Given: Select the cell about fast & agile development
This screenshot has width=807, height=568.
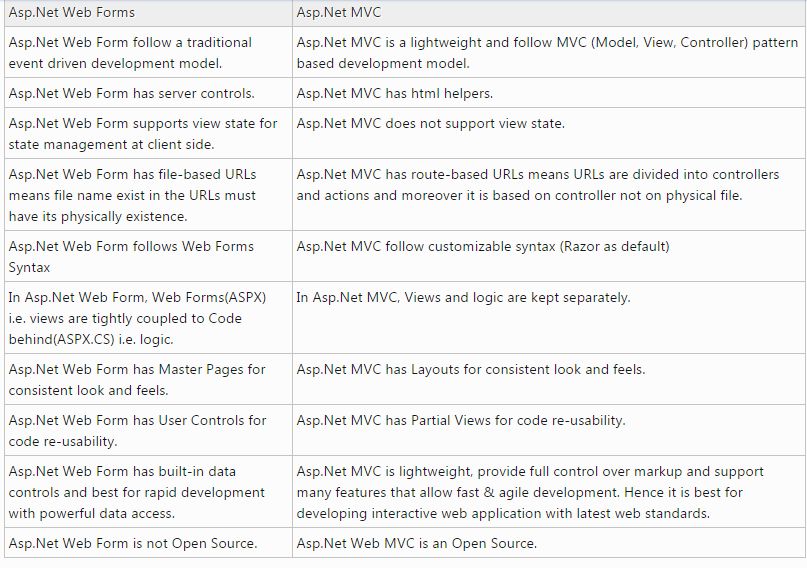Looking at the screenshot, I should point(549,492).
